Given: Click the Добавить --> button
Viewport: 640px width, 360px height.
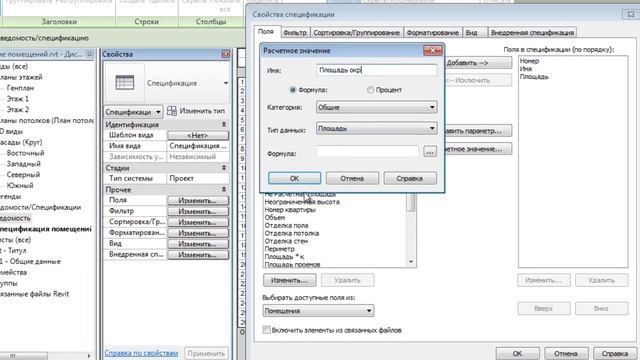Looking at the screenshot, I should (x=478, y=63).
